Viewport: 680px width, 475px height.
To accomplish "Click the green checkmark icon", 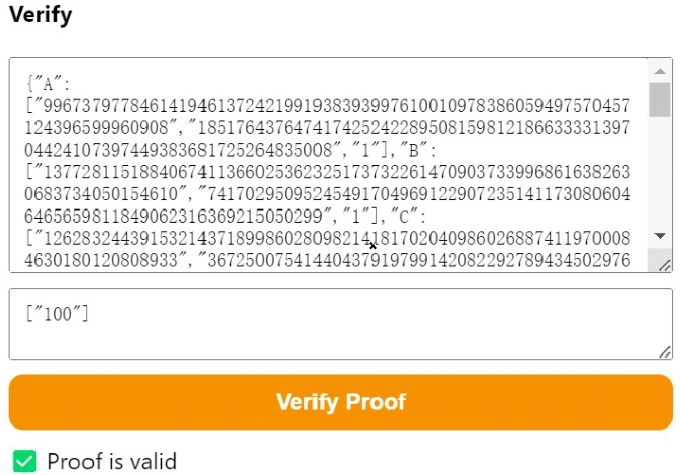I will [24, 461].
